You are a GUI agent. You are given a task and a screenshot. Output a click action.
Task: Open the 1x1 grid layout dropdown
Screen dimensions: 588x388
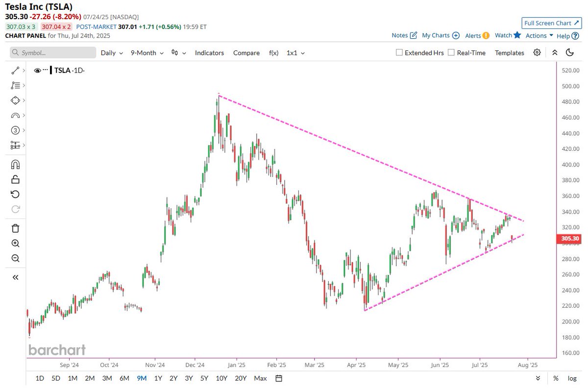click(x=295, y=52)
